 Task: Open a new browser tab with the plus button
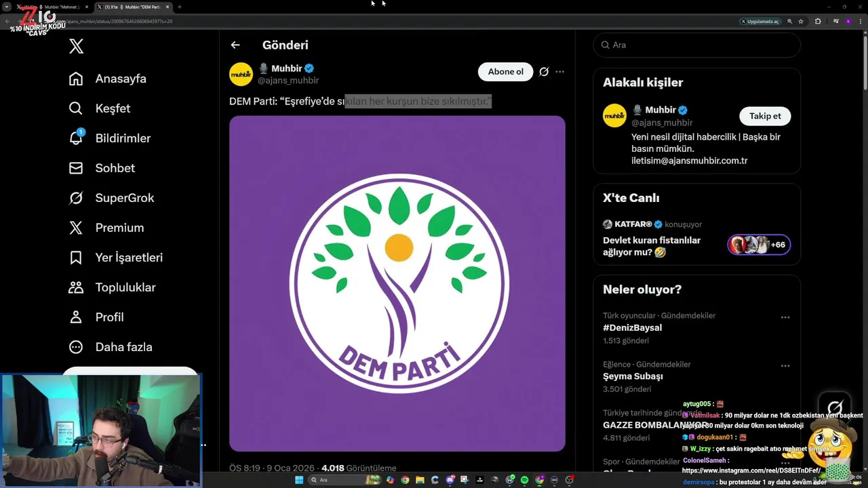180,7
